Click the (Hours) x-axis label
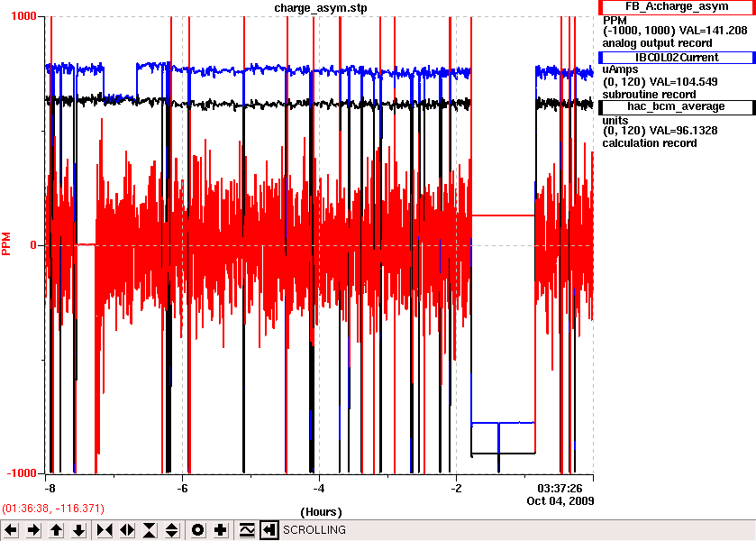The image size is (756, 541). [x=321, y=511]
